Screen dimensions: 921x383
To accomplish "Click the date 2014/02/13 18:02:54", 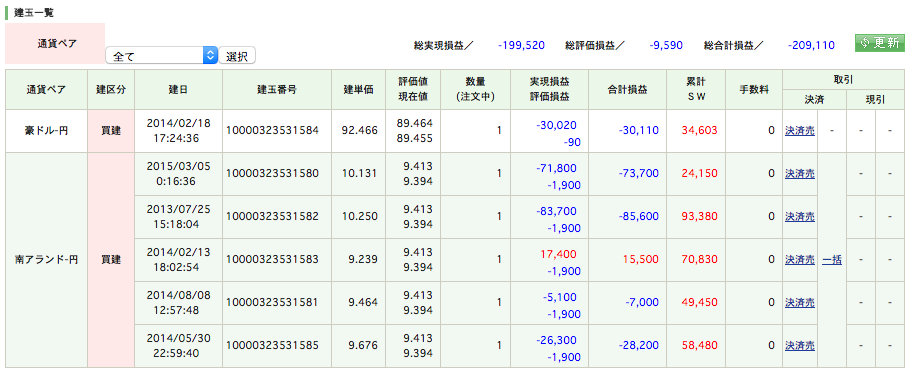I will (x=178, y=260).
